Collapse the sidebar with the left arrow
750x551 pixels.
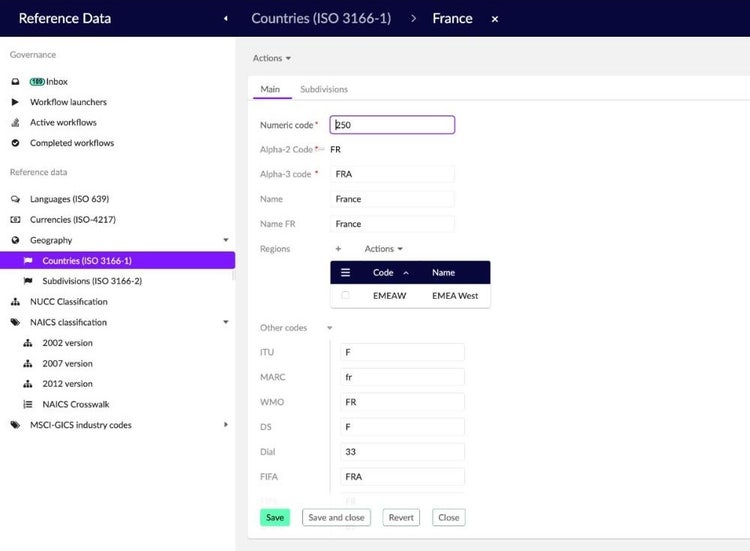(226, 19)
